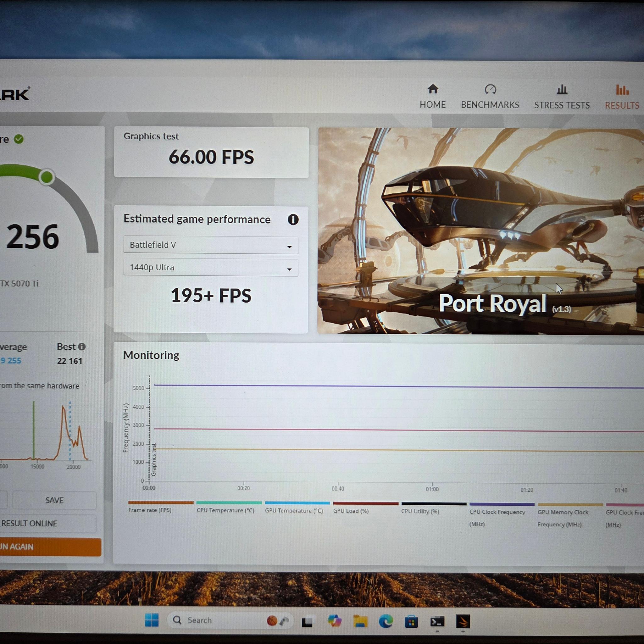The image size is (644, 644).
Task: Click the yellow GPU memory clock line
Action: click(399, 450)
